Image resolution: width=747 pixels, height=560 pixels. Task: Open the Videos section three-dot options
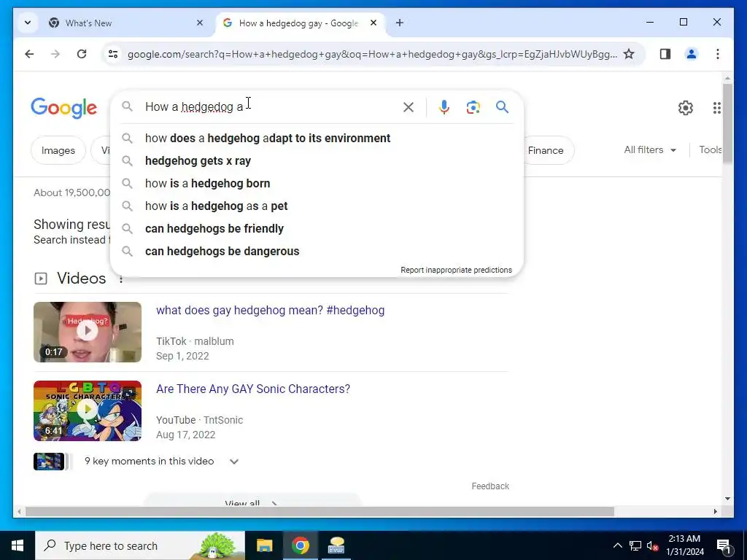pyautogui.click(x=121, y=279)
